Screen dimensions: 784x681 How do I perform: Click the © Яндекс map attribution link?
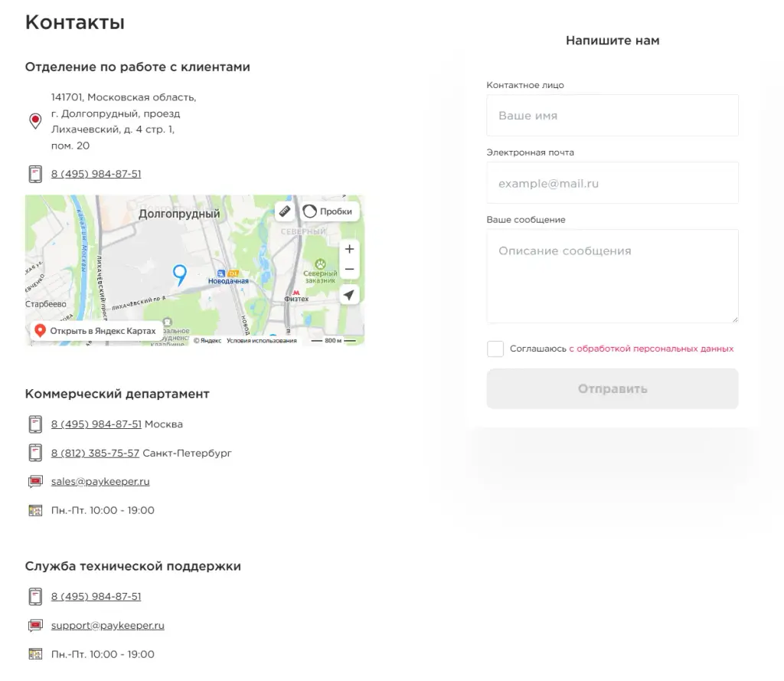[207, 341]
